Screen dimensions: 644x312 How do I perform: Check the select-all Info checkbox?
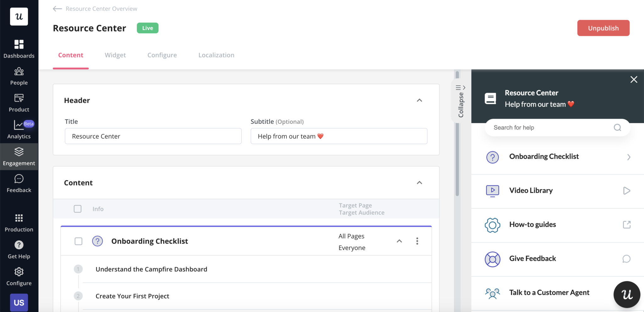pos(77,208)
